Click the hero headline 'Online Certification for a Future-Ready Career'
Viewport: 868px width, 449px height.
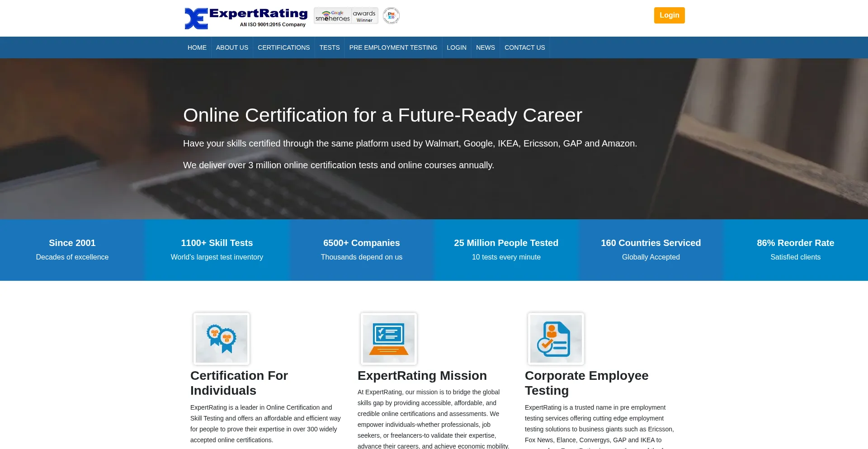[x=382, y=115]
